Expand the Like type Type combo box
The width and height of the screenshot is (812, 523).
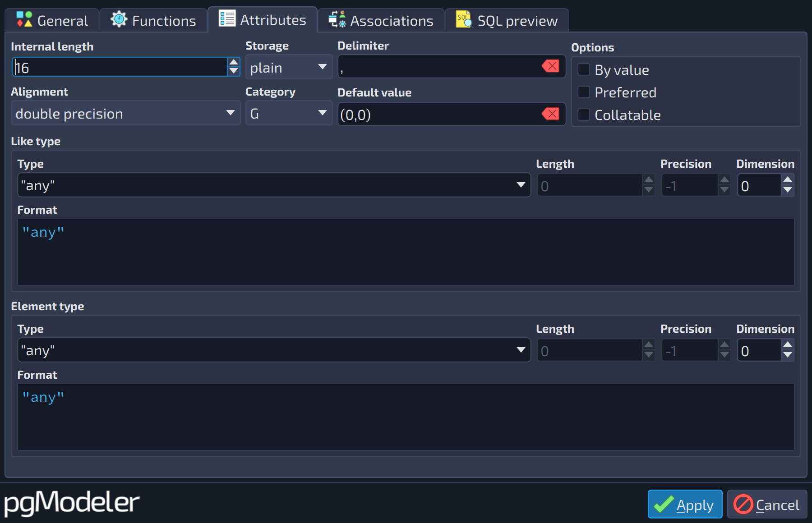(x=274, y=185)
